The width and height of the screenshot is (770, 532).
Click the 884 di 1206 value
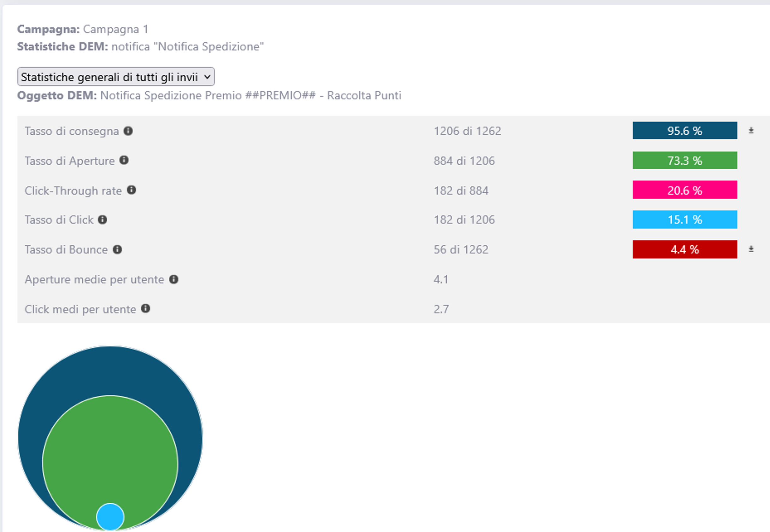[464, 161]
